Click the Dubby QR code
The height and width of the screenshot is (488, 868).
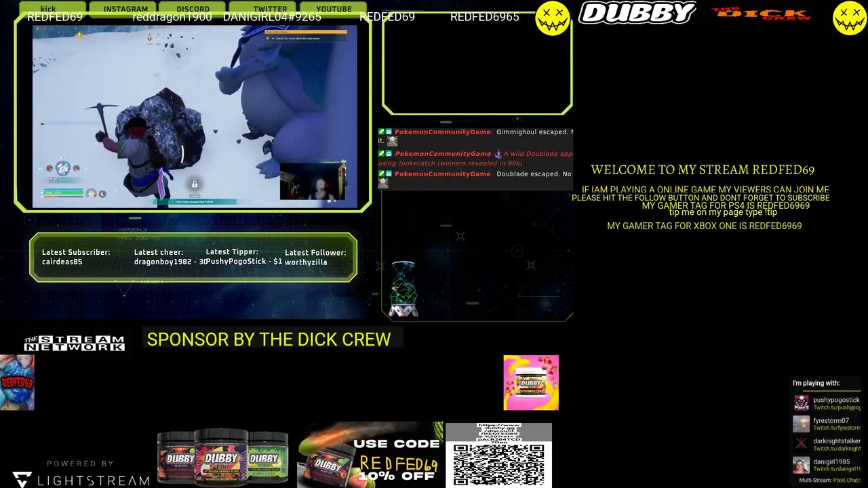coord(498,465)
